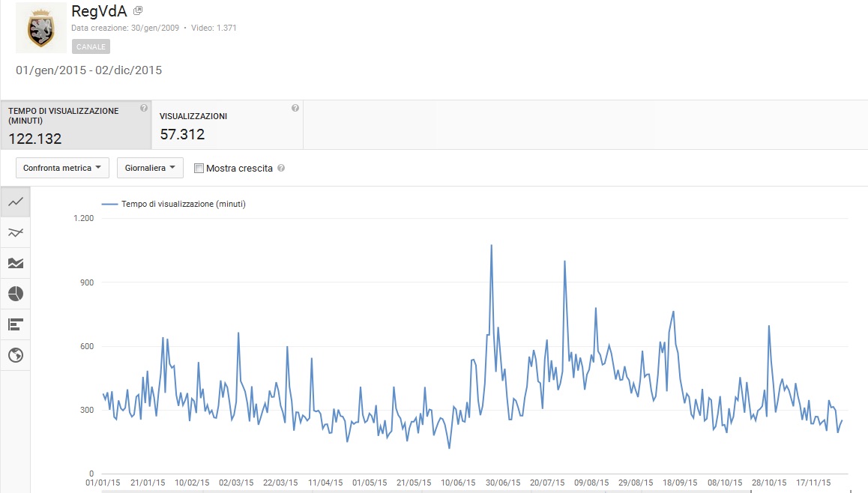The image size is (868, 493).
Task: Open the interactive map globe icon
Action: 16,355
